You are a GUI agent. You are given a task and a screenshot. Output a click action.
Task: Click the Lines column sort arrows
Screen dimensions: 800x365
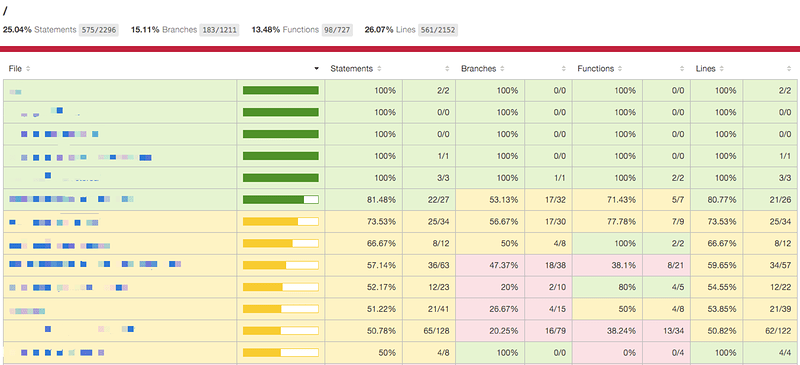[x=721, y=69]
